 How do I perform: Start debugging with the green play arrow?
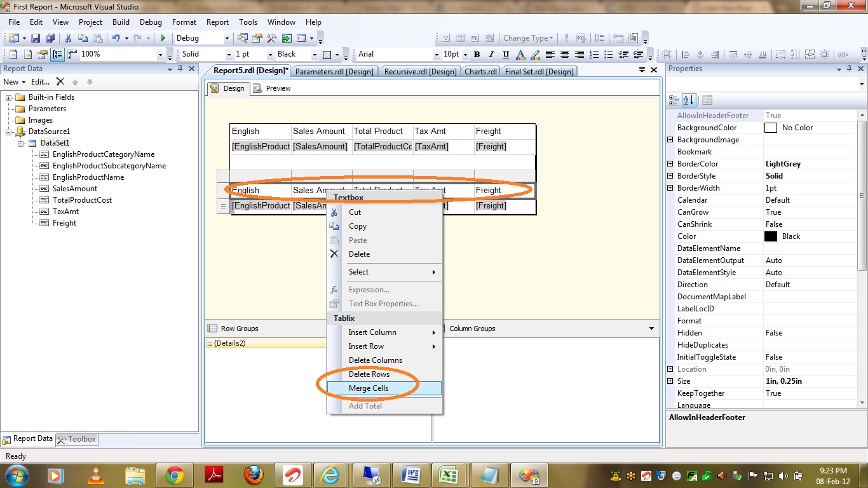click(163, 38)
